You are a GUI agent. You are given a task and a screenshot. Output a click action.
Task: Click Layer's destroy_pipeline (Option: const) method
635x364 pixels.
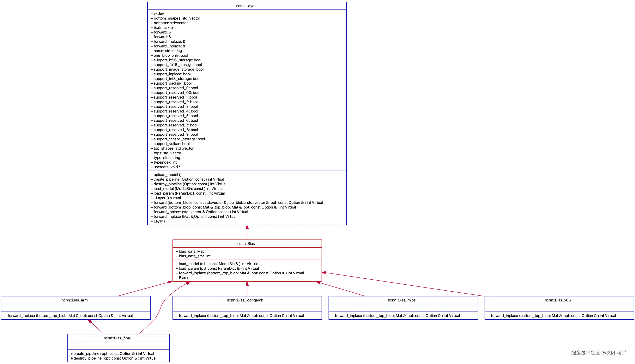pos(188,184)
